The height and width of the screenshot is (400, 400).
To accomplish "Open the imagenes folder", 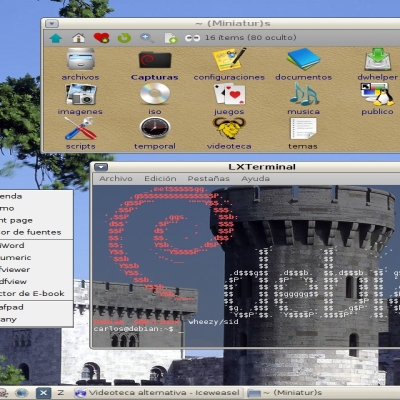I will (80, 99).
